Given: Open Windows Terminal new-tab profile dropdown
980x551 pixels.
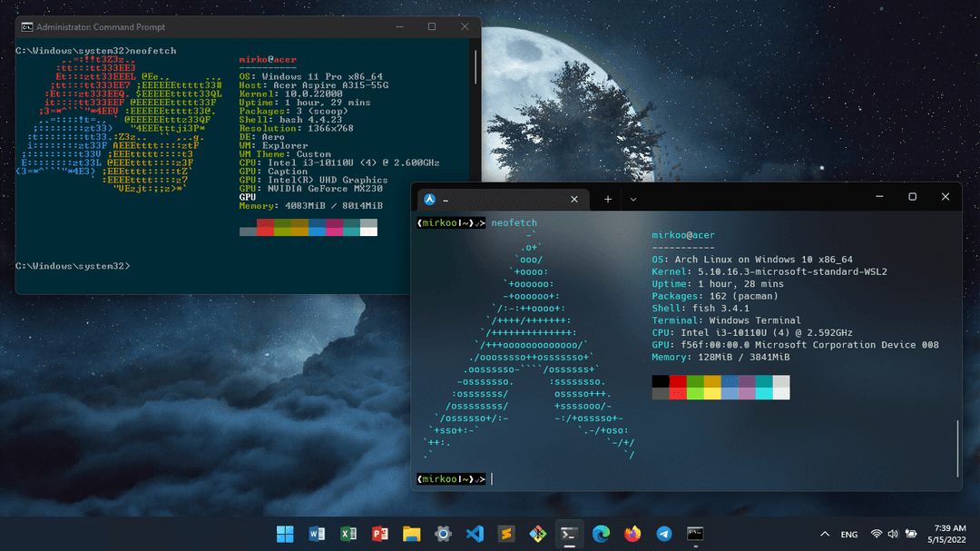Looking at the screenshot, I should point(633,200).
